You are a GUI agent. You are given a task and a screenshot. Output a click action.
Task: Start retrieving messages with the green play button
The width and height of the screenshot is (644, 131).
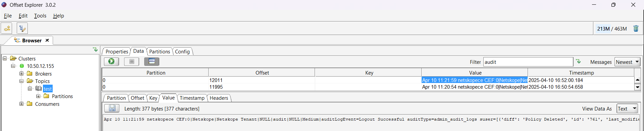coord(111,61)
